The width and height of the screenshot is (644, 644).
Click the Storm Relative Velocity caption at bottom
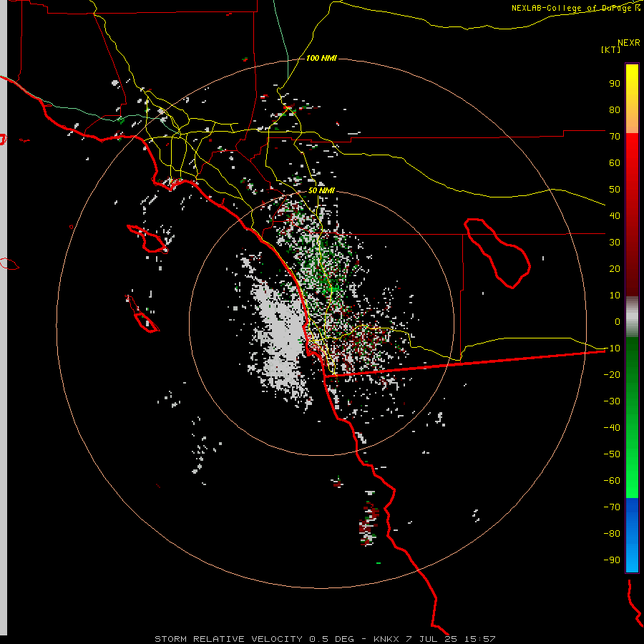[x=325, y=639]
